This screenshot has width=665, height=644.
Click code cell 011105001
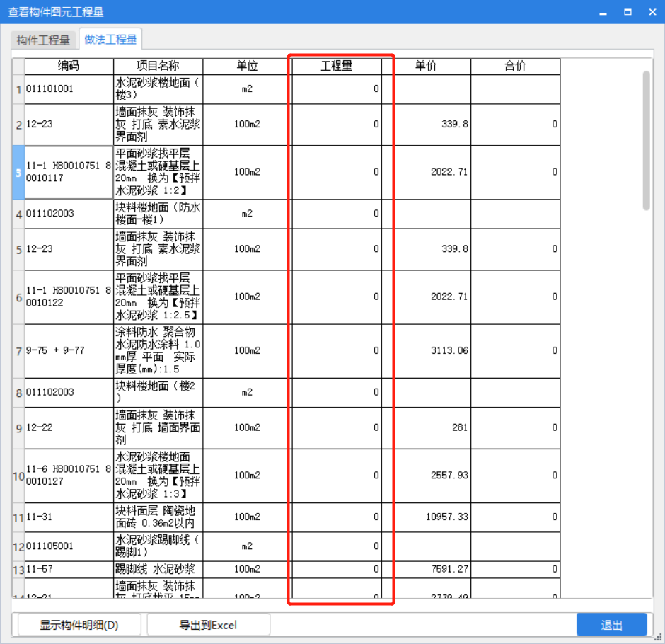coord(69,547)
